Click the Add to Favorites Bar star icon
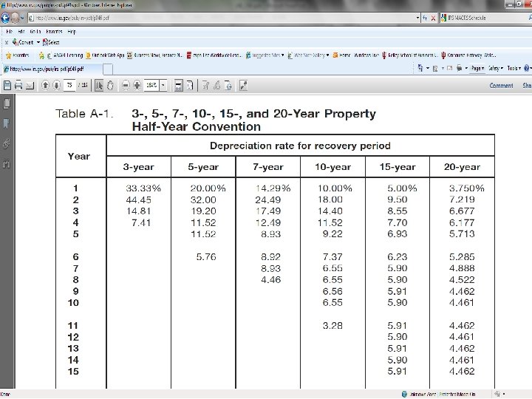The image size is (532, 399). (x=41, y=55)
